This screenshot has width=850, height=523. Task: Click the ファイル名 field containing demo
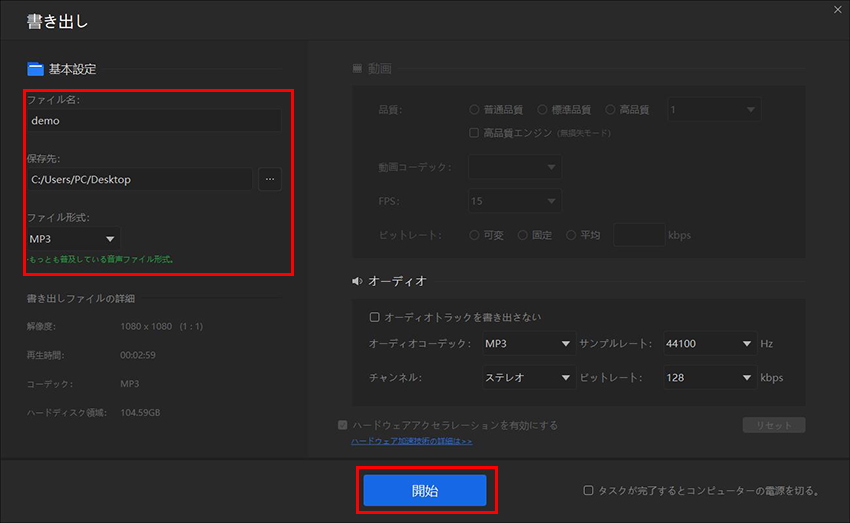[x=154, y=120]
